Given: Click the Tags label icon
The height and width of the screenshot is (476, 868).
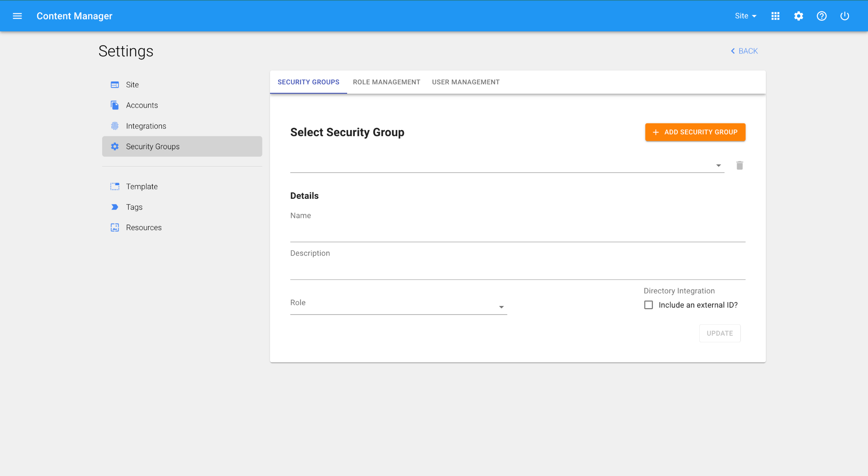Looking at the screenshot, I should [x=115, y=207].
